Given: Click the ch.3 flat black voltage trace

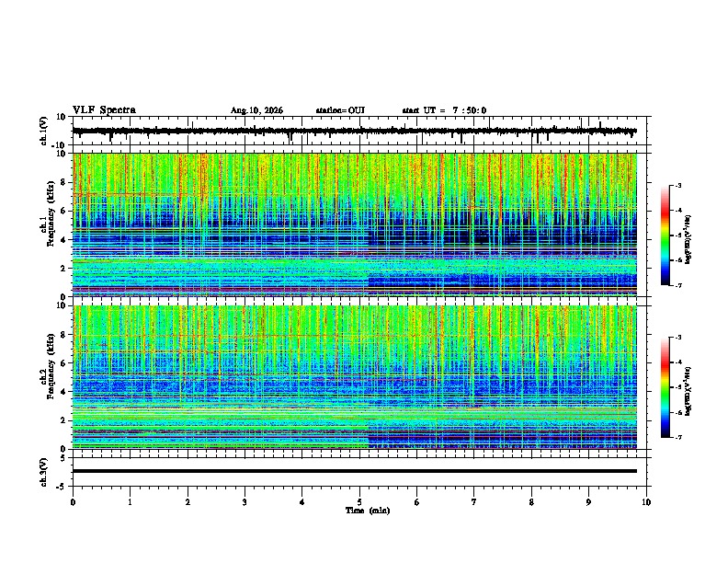Looking at the screenshot, I should coord(355,471).
